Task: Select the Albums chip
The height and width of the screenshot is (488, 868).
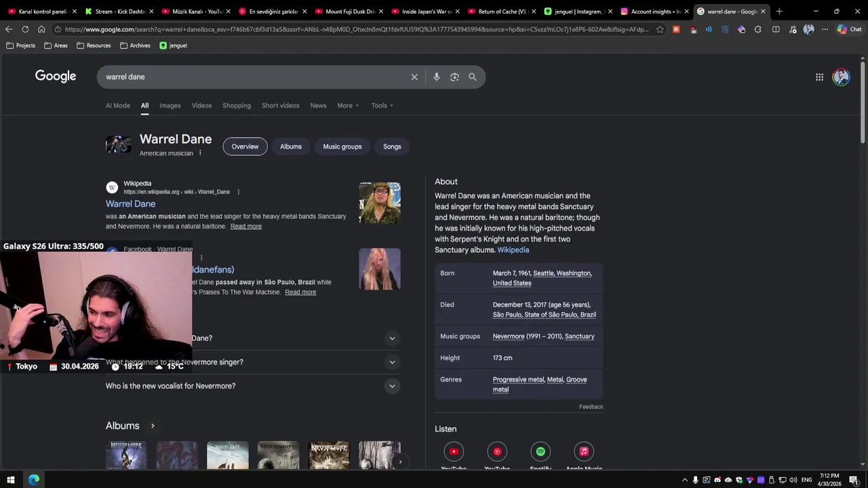Action: [291, 146]
